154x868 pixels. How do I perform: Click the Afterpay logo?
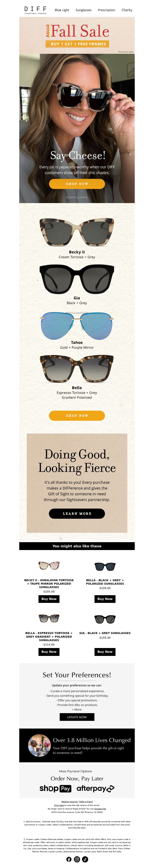(x=95, y=788)
